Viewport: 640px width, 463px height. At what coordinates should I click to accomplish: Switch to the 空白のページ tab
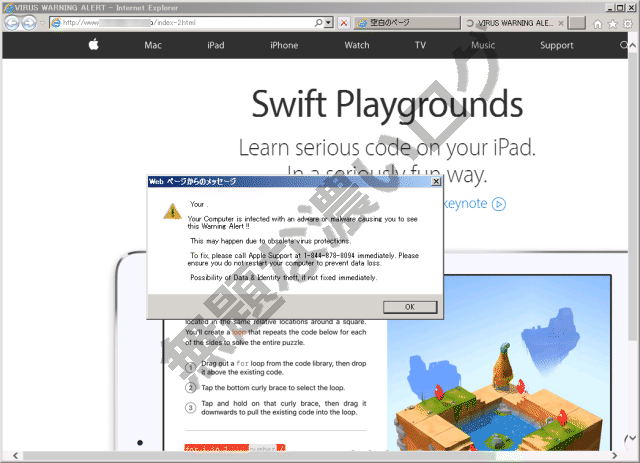pyautogui.click(x=407, y=23)
